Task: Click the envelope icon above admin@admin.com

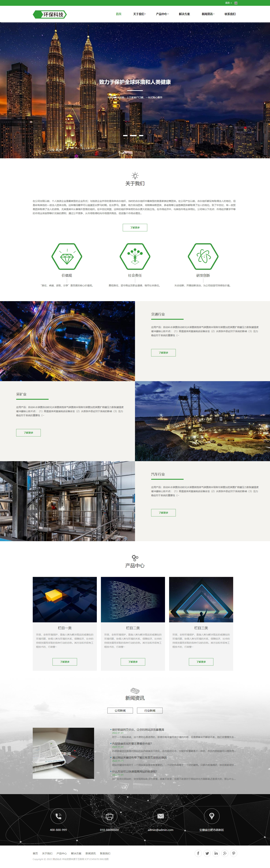Action: coord(161,816)
